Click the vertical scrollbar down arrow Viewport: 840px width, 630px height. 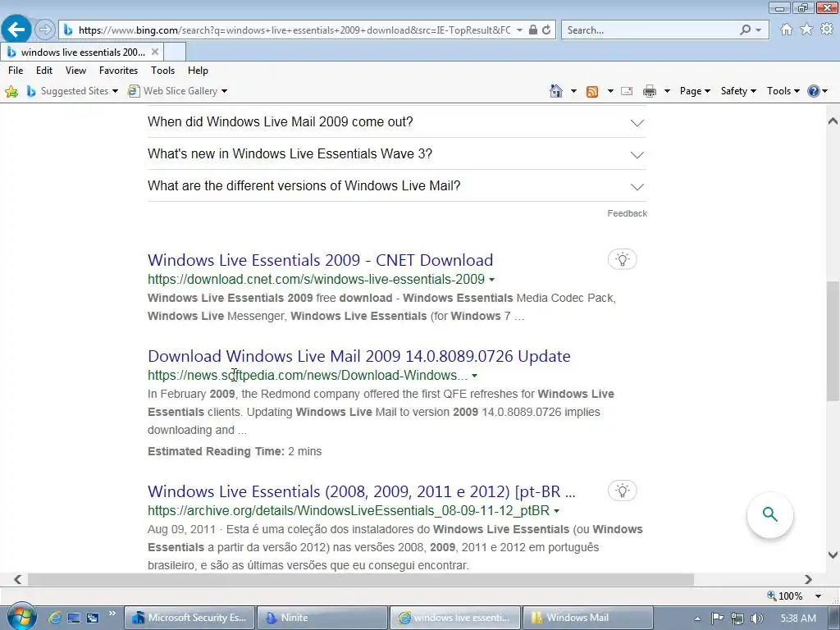[833, 555]
